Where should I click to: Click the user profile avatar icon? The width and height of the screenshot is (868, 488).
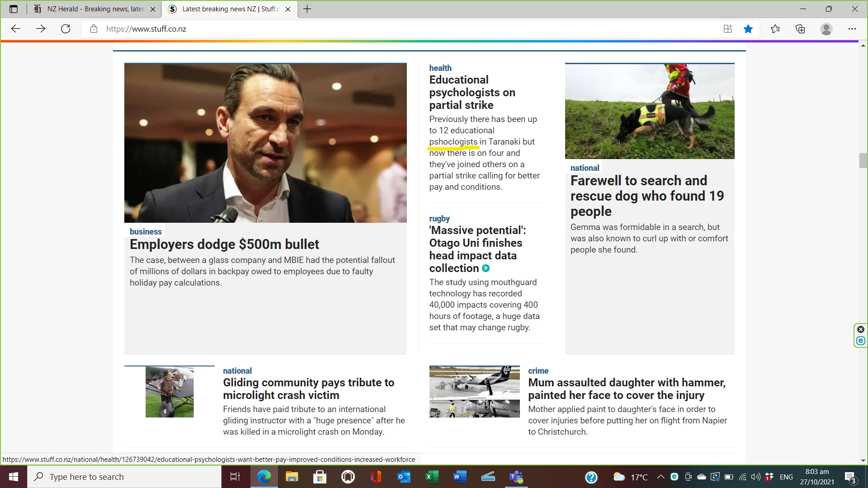pyautogui.click(x=826, y=29)
